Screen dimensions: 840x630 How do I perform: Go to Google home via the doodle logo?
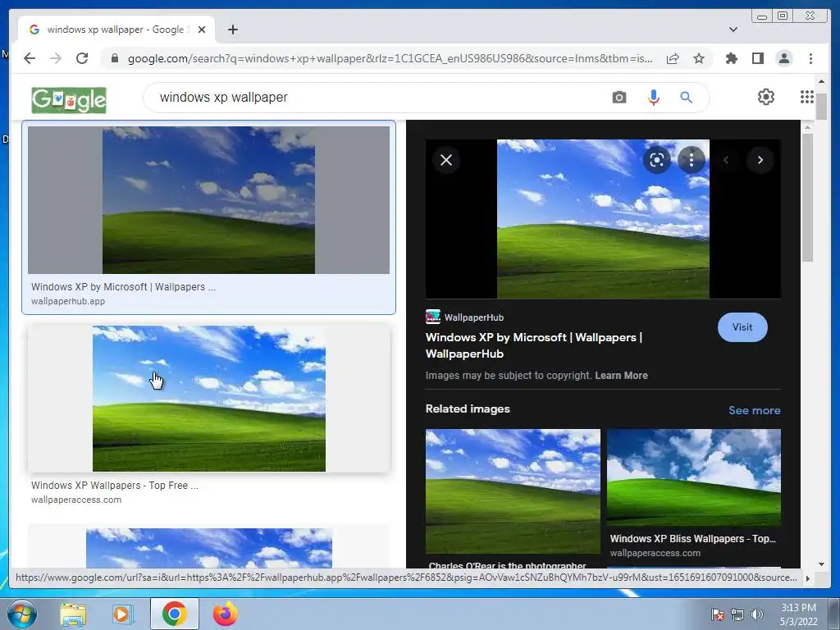(69, 100)
